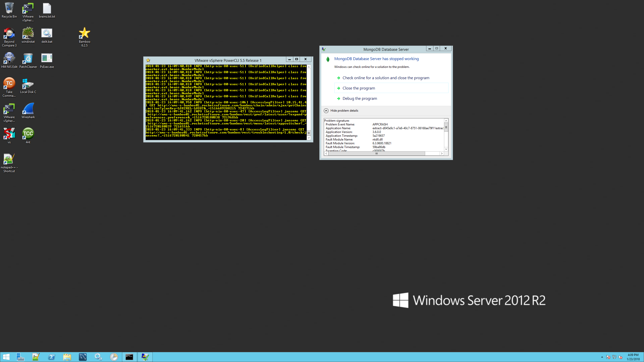Select the brains.txt.txt file on desktop
This screenshot has width=644, height=362.
coord(47,10)
